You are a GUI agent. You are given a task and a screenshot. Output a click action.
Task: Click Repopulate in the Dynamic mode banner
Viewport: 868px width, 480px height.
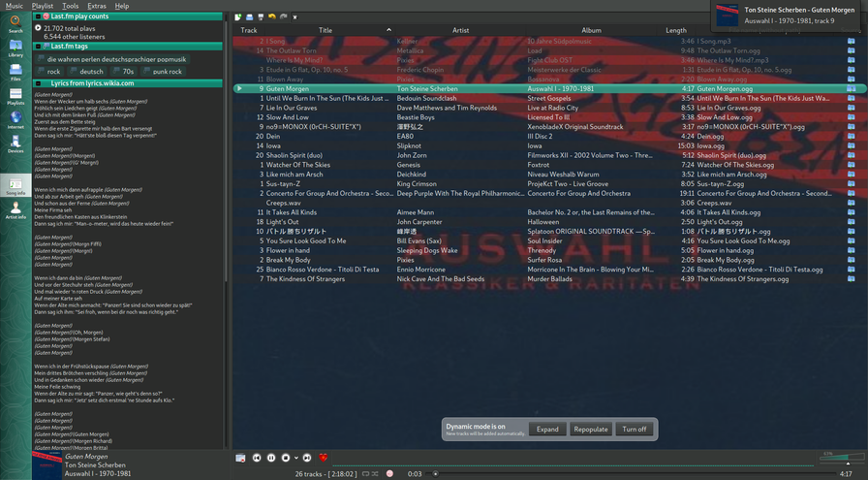coord(591,429)
